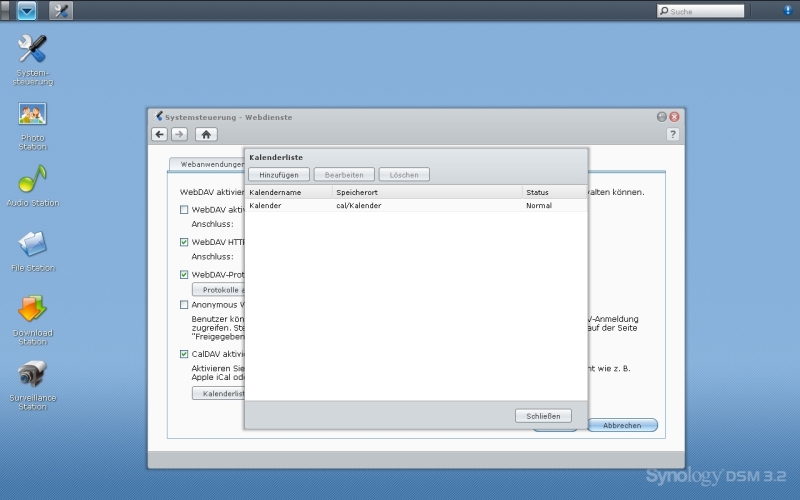The width and height of the screenshot is (800, 500).
Task: Uncheck the WebDAV HTTPS checkbox
Action: [x=184, y=242]
